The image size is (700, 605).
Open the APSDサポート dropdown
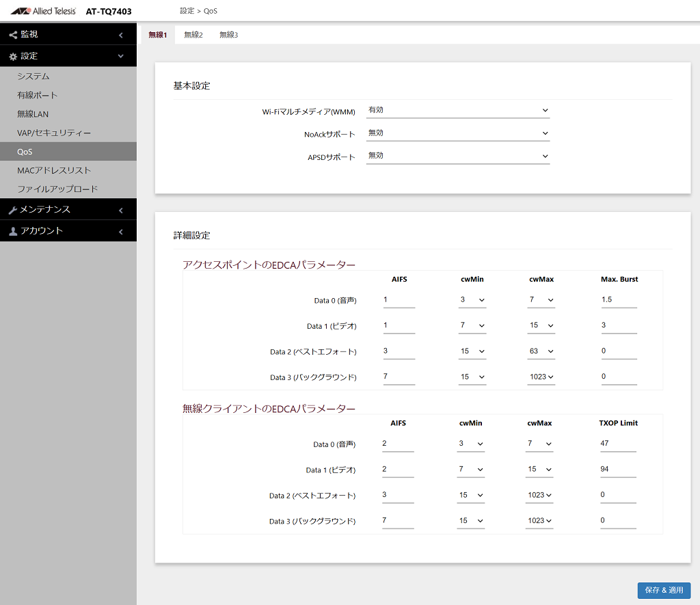coord(457,156)
